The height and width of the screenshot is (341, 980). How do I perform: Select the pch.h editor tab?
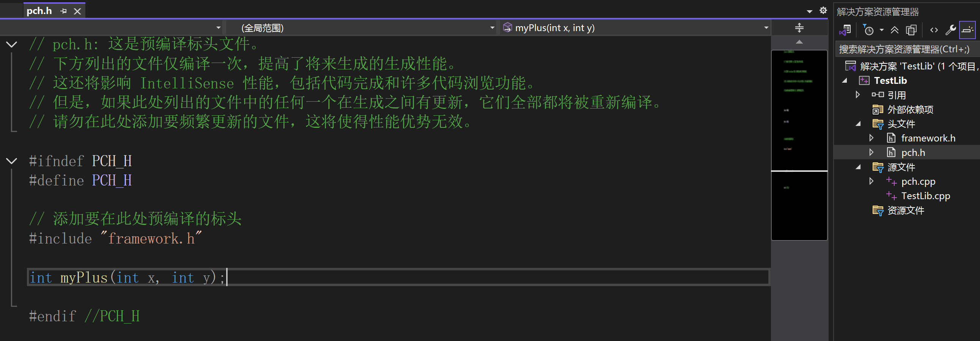point(39,11)
